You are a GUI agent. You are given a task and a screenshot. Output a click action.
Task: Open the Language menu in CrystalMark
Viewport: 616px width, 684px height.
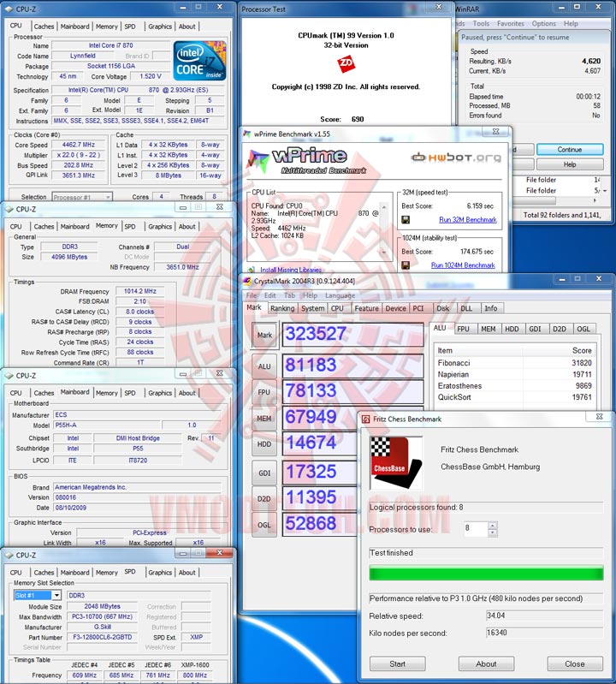340,295
